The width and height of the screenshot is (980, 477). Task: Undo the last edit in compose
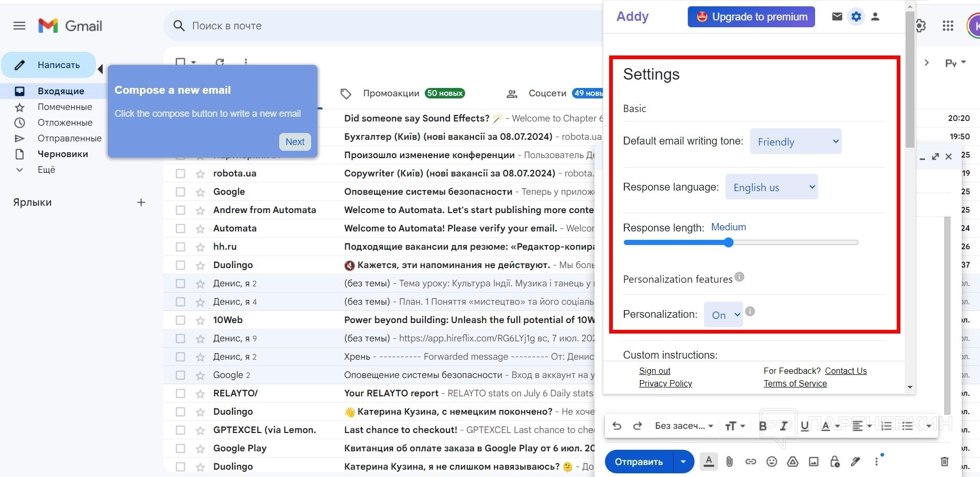(617, 426)
